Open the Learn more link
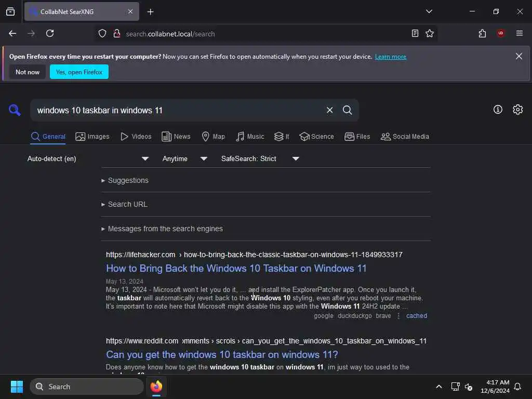Viewport: 532px width, 399px height. (x=391, y=57)
